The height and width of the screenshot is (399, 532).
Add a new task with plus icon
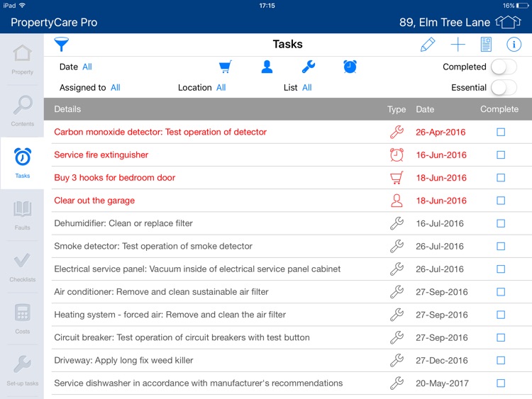[458, 45]
